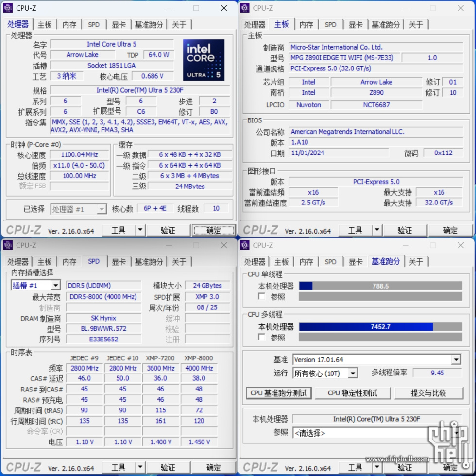Screen dimensions: 476x476
Task: Open the 运行 所有核心 (10T) dropdown
Action: pyautogui.click(x=325, y=373)
